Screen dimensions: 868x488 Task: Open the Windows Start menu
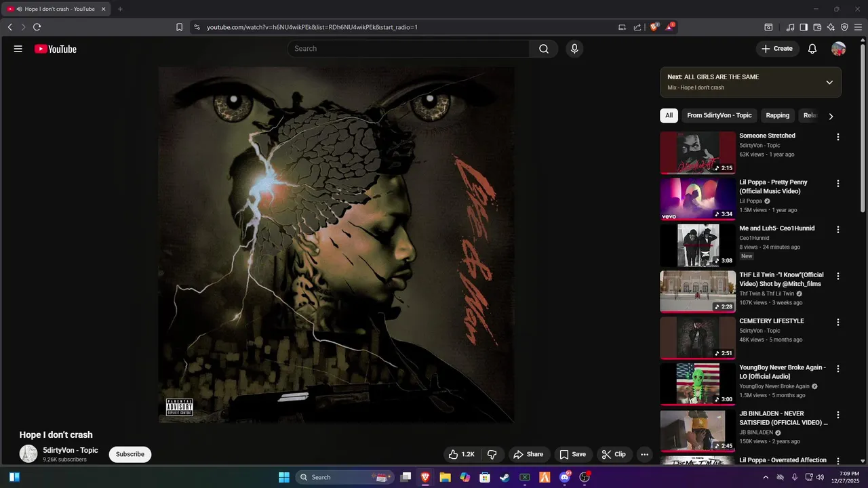[284, 477]
